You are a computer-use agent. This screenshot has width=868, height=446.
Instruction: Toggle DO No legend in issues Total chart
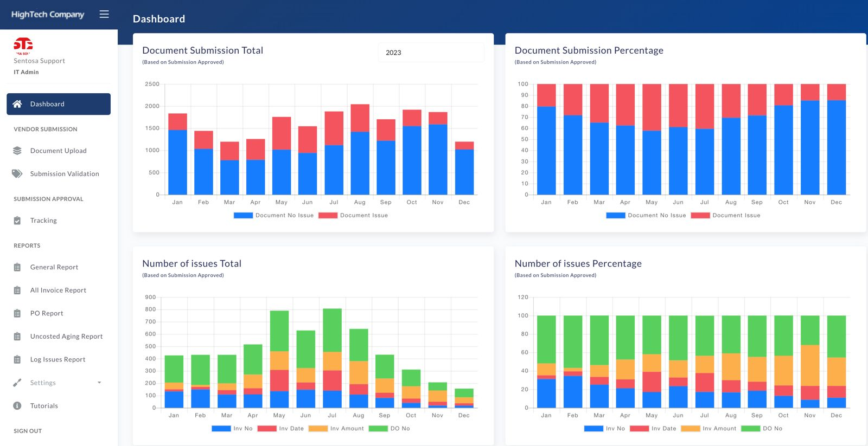click(x=390, y=429)
